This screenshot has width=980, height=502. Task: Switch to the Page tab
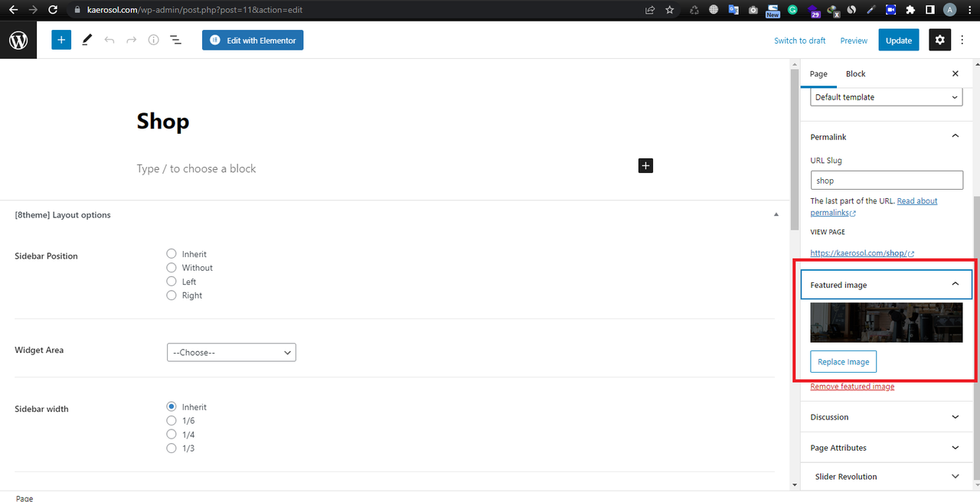tap(818, 73)
